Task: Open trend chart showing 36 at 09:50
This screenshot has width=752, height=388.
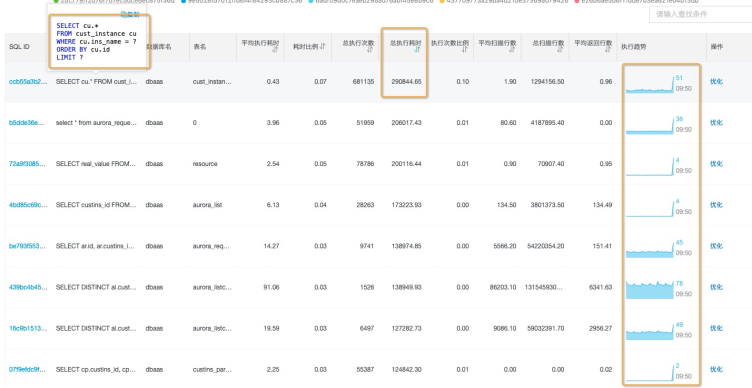Action: pyautogui.click(x=650, y=125)
